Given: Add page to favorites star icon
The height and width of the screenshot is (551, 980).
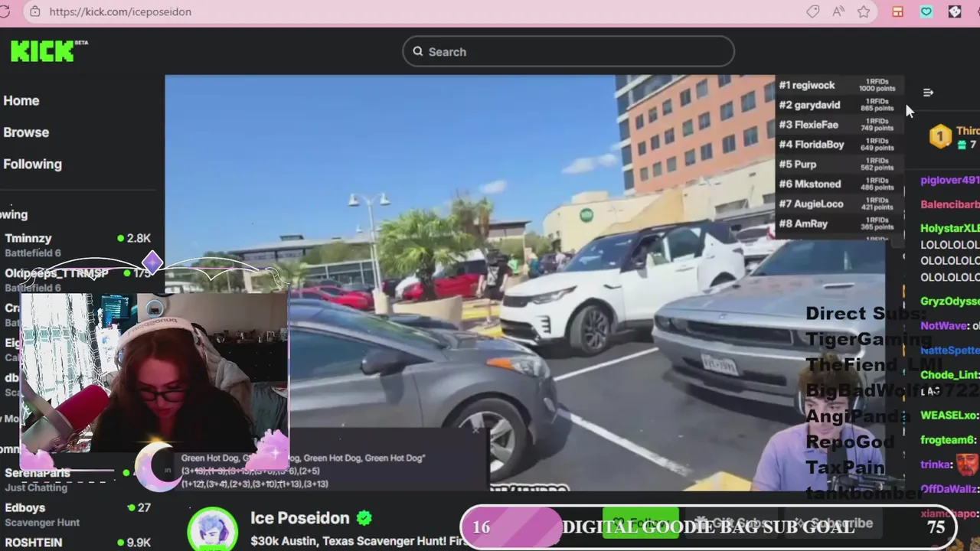Looking at the screenshot, I should (x=864, y=11).
